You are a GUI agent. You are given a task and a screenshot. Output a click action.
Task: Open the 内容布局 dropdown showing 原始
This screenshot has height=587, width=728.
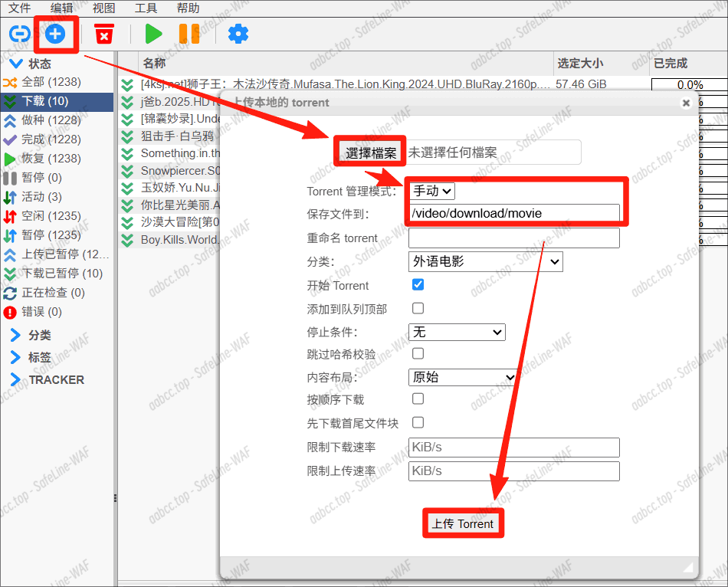pos(462,377)
